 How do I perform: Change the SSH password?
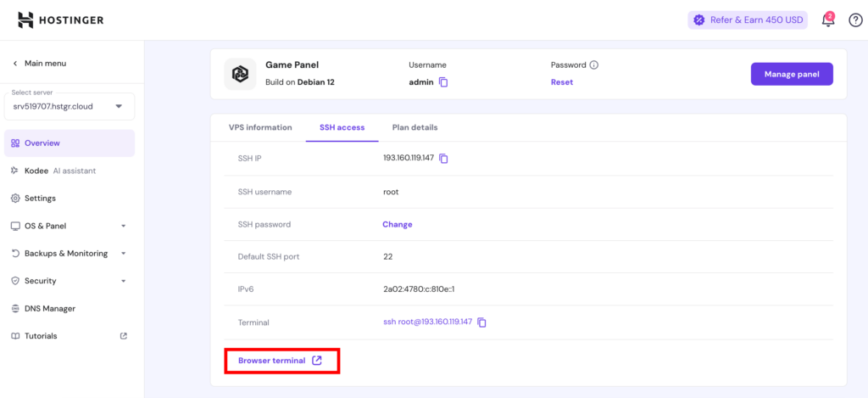398,225
